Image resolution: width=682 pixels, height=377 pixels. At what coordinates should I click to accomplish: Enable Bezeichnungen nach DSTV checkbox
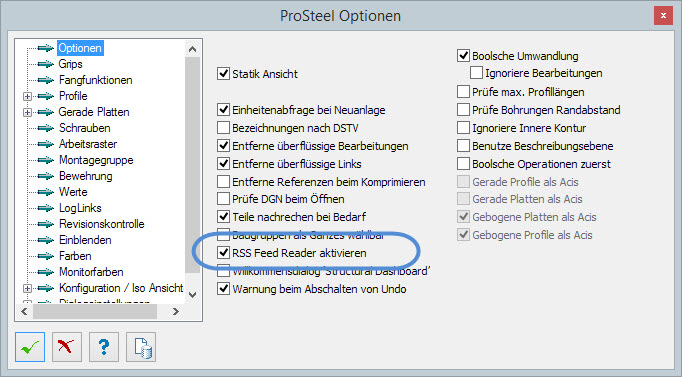(x=223, y=128)
